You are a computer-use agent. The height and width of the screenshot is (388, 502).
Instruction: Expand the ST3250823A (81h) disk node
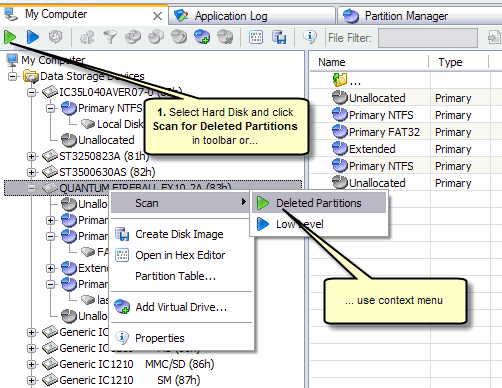point(31,156)
